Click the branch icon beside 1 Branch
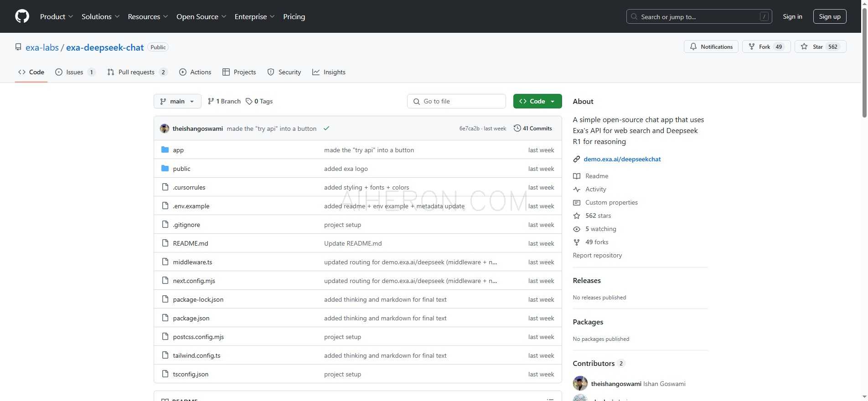868x401 pixels. [x=211, y=101]
